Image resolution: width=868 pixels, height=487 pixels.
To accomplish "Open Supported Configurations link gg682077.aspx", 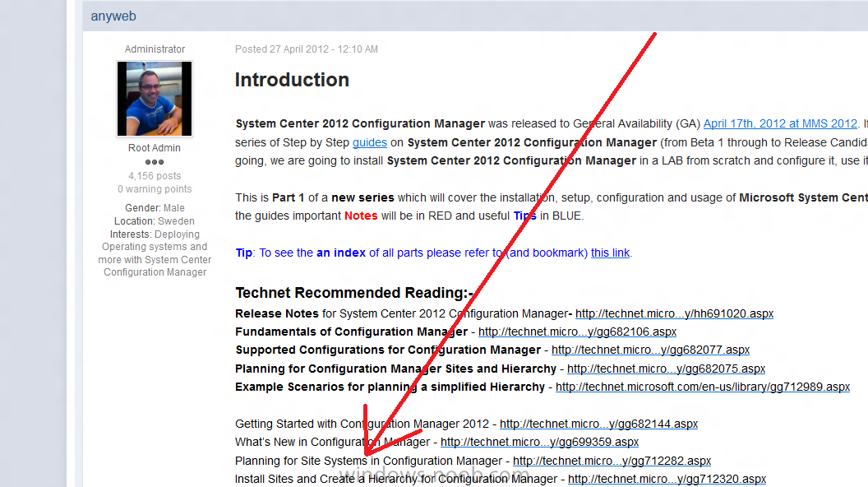I will click(650, 350).
